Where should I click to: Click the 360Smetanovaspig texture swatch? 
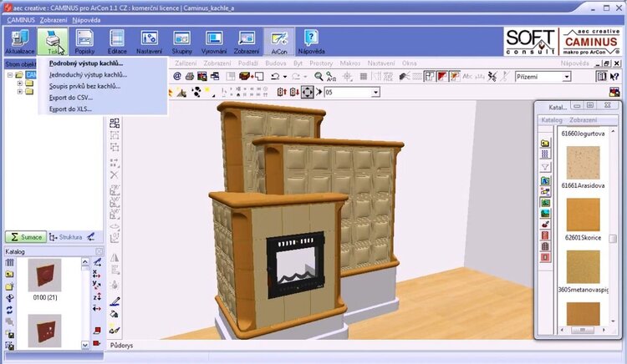(583, 266)
